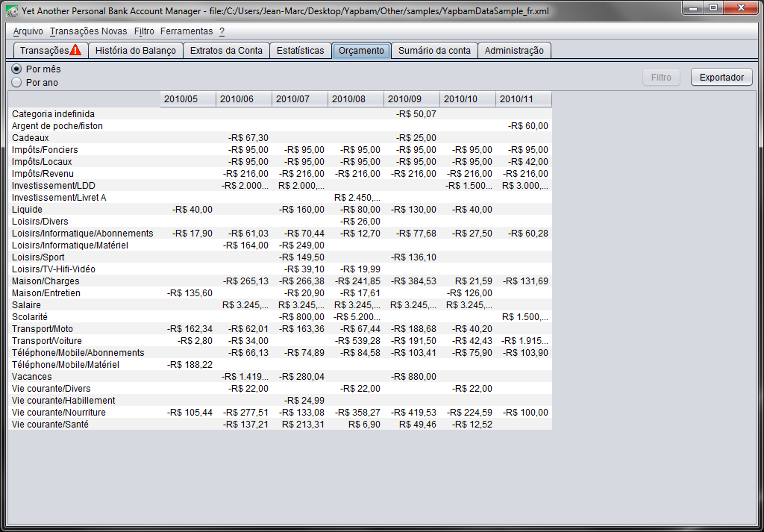
Task: Select the Argent de poche/fiston row
Action: (x=281, y=125)
